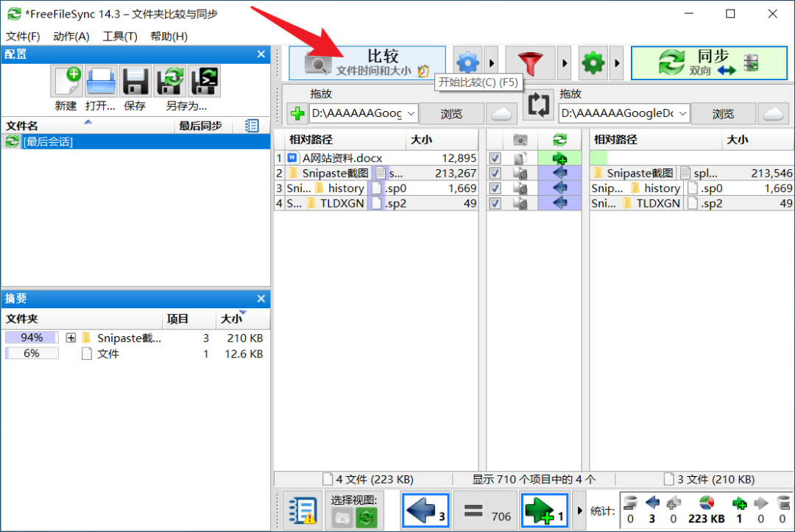
Task: Open the right folder path dropdown
Action: point(683,113)
